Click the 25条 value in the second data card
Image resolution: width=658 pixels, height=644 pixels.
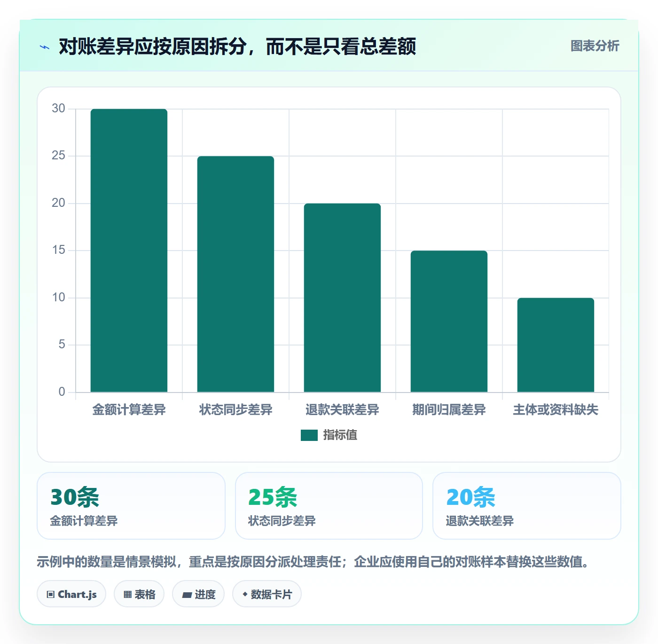tap(273, 497)
